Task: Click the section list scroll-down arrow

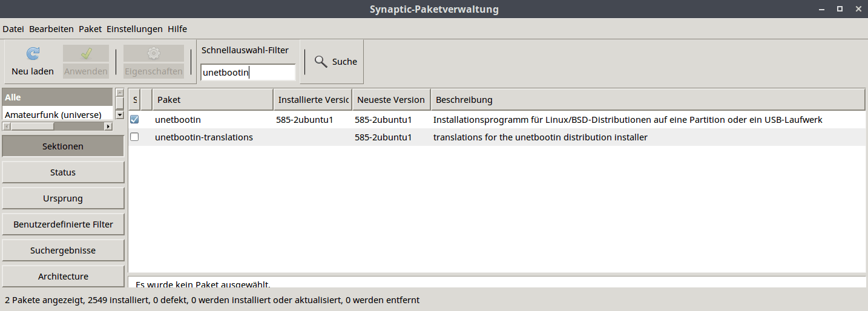Action: point(120,114)
